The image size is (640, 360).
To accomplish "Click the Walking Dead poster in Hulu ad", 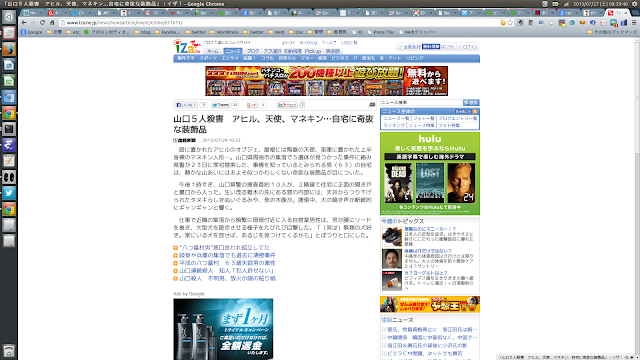I will pos(398,183).
